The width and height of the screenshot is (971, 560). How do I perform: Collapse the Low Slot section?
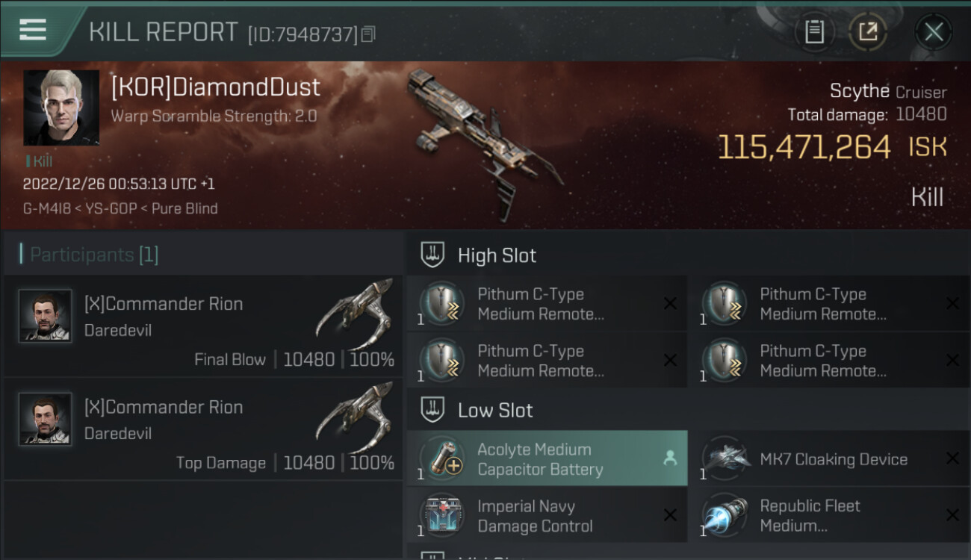click(x=495, y=410)
